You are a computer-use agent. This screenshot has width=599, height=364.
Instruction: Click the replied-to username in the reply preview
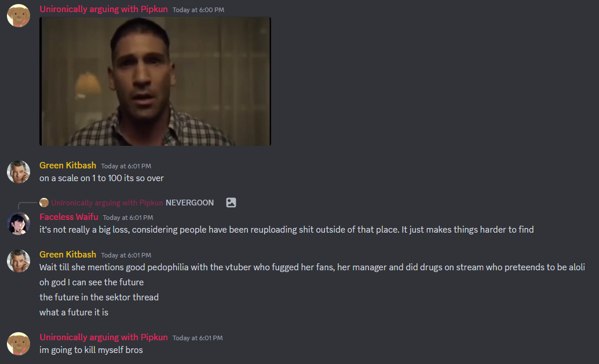click(x=107, y=203)
